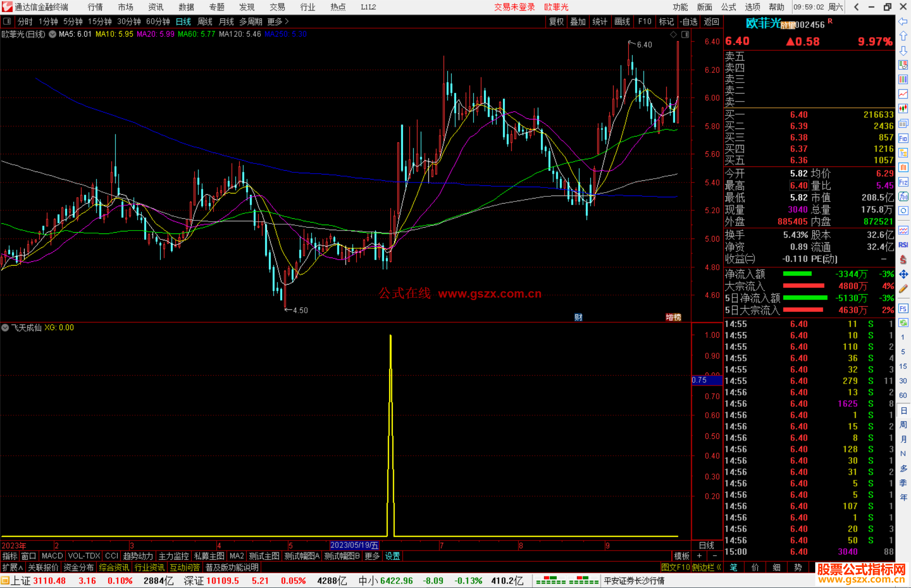Toggle the indicator panel 飞天成仙 circle button
This screenshot has width=911, height=588.
pyautogui.click(x=5, y=328)
